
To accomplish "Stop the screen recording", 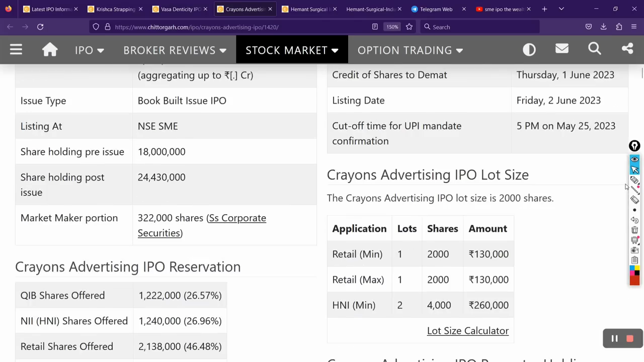I will 630,339.
